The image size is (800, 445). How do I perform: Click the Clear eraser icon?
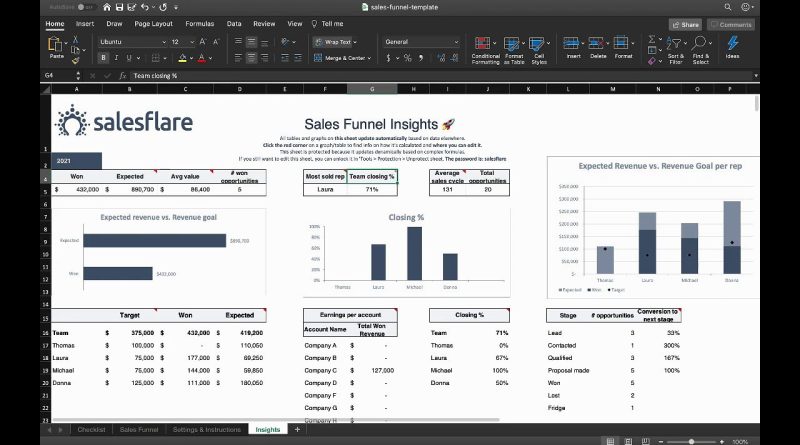coord(652,61)
